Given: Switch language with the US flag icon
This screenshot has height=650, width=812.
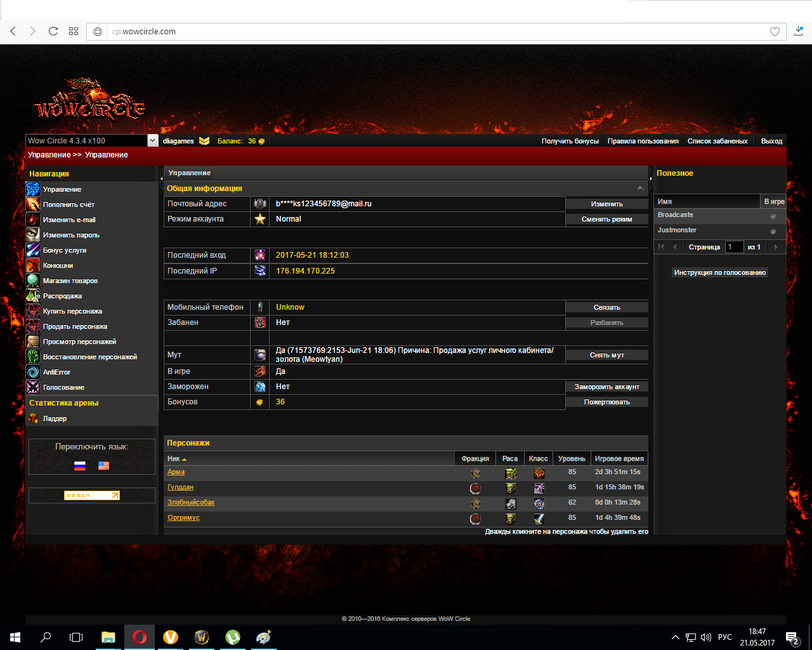Looking at the screenshot, I should coord(104,465).
